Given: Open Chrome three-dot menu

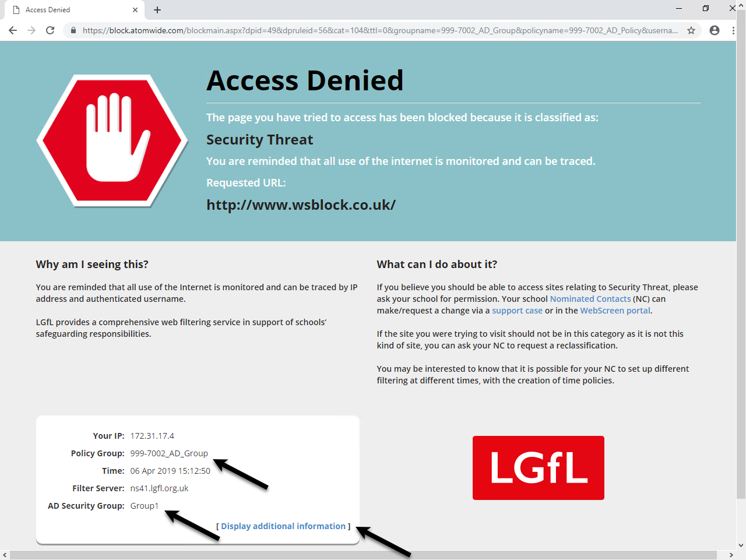Looking at the screenshot, I should tap(733, 30).
